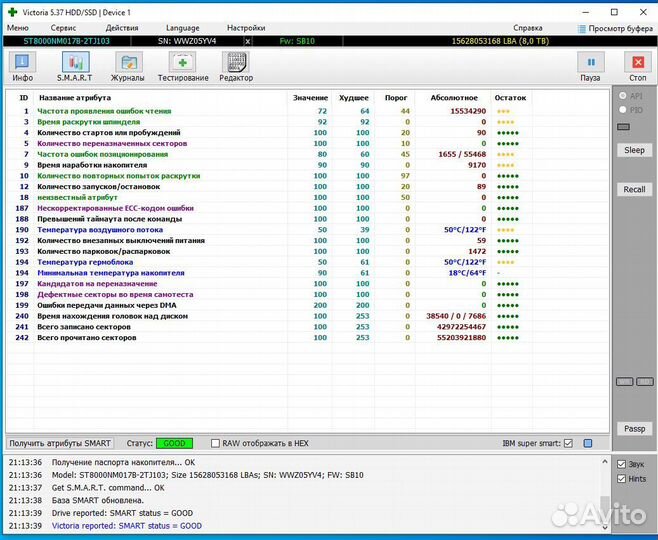Image resolution: width=658 pixels, height=540 pixels.
Task: Toggle the IBM super smart checkbox
Action: [x=569, y=443]
